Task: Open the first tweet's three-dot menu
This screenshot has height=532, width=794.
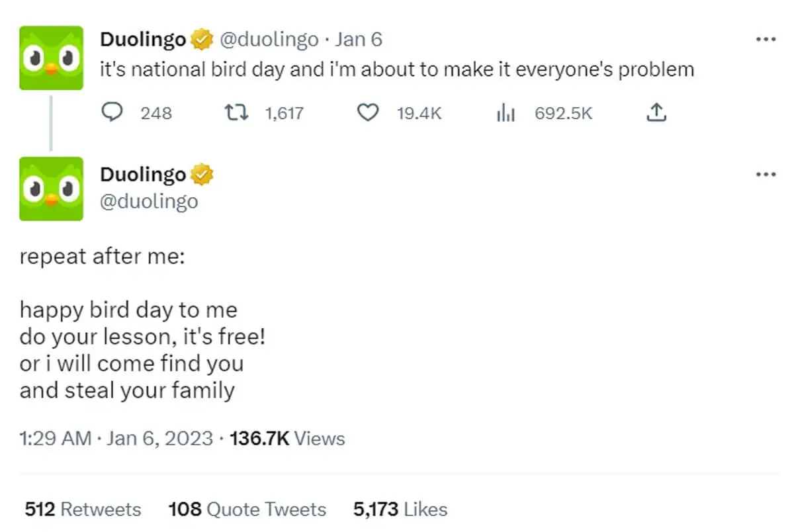Action: coord(765,40)
